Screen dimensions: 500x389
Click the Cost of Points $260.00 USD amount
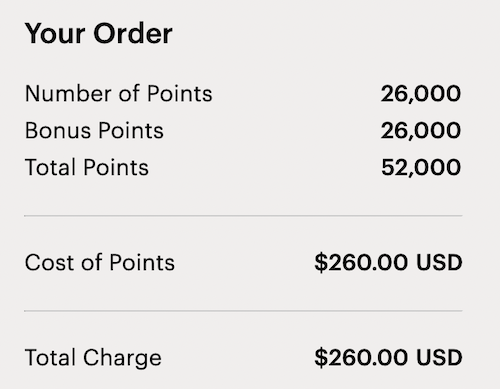coord(389,263)
